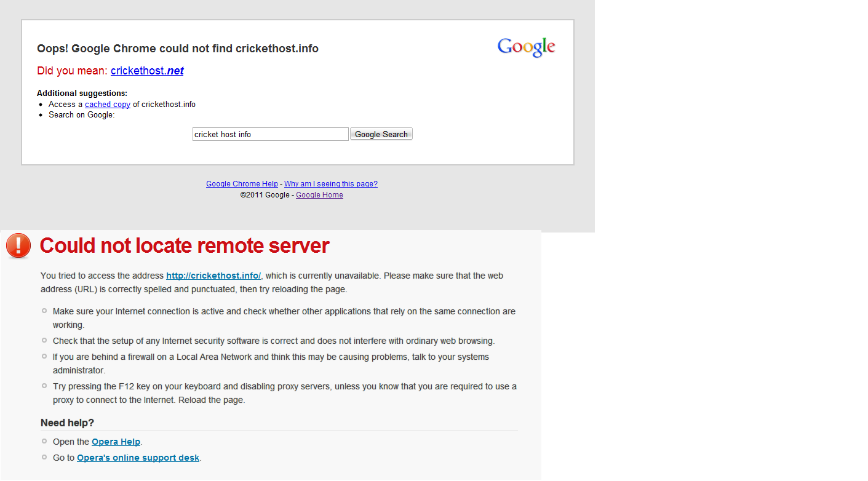
Task: Open the crickethost.net suggestion link
Action: (147, 71)
